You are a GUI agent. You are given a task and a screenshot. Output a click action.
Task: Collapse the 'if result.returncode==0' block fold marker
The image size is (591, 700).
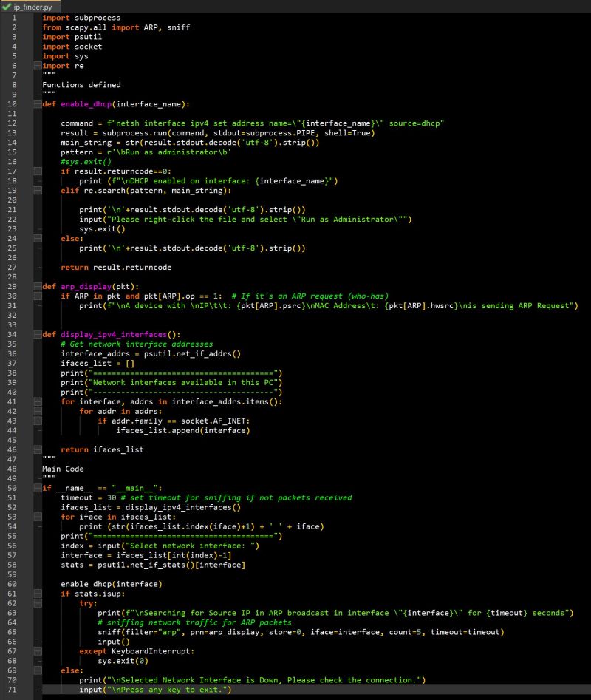38,171
